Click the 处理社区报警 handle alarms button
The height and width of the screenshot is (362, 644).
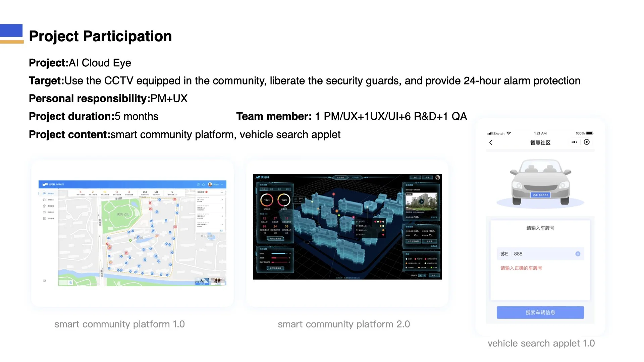(x=276, y=238)
